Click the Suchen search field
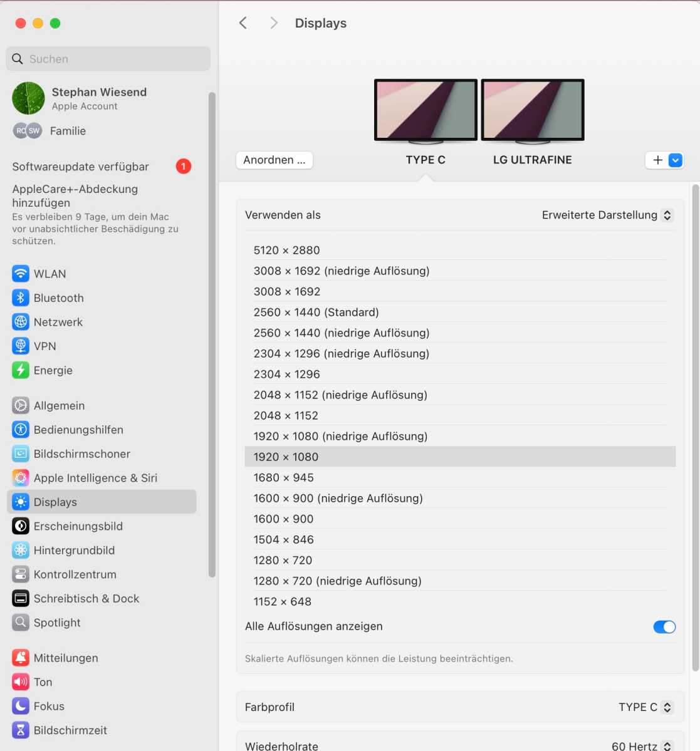The image size is (700, 751). (108, 59)
